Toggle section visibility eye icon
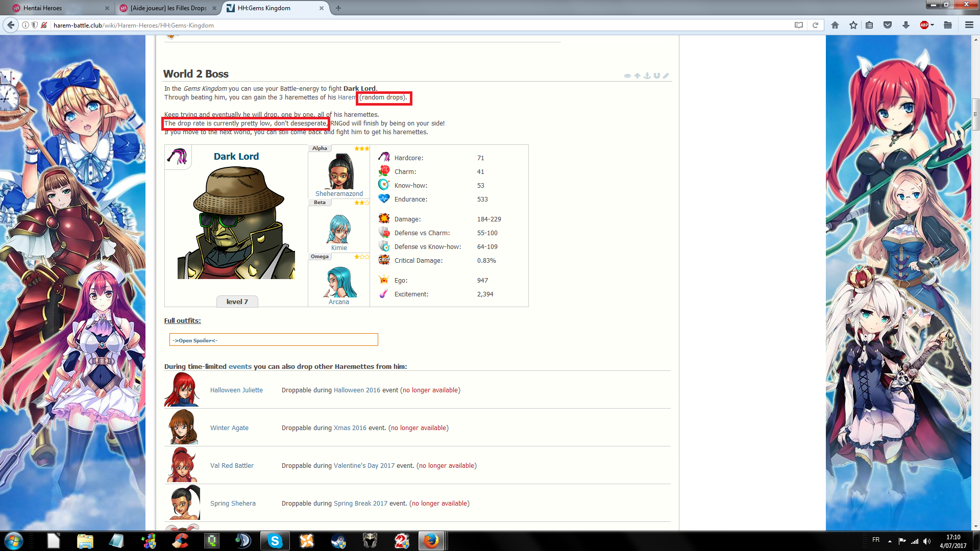The width and height of the screenshot is (980, 551). pyautogui.click(x=627, y=76)
